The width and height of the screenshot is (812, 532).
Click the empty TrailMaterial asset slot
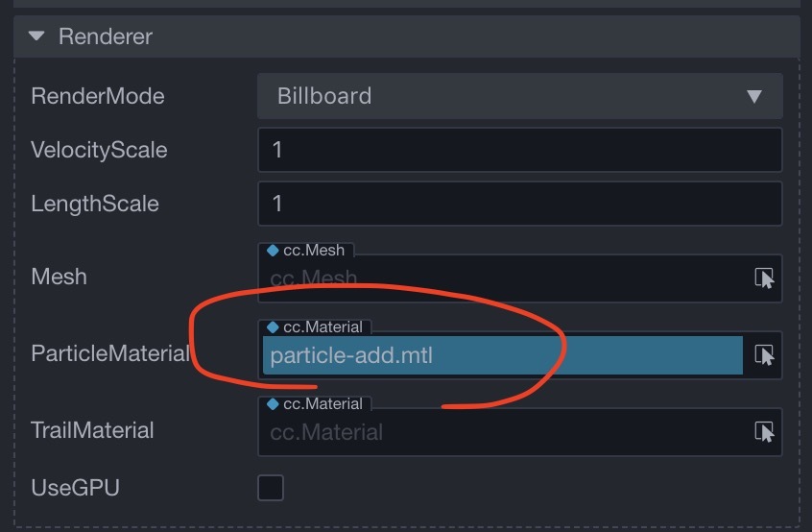(x=504, y=433)
